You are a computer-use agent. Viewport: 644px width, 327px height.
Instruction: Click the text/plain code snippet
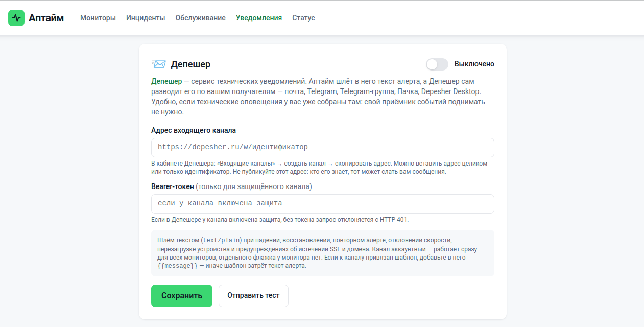222,240
